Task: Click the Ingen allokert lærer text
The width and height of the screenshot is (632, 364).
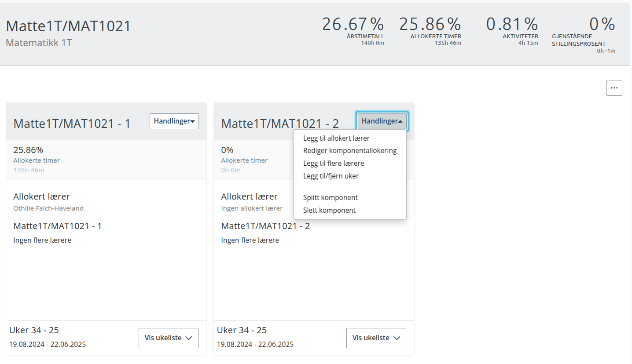Action: [x=252, y=208]
